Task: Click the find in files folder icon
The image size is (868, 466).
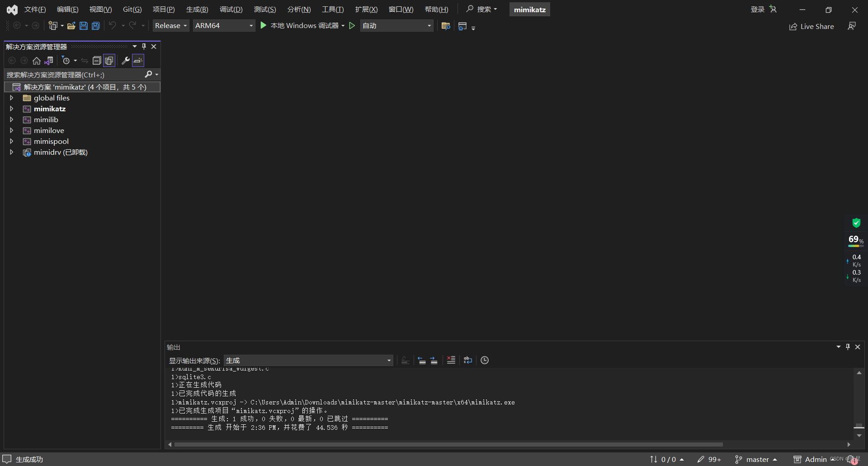Action: pyautogui.click(x=446, y=26)
